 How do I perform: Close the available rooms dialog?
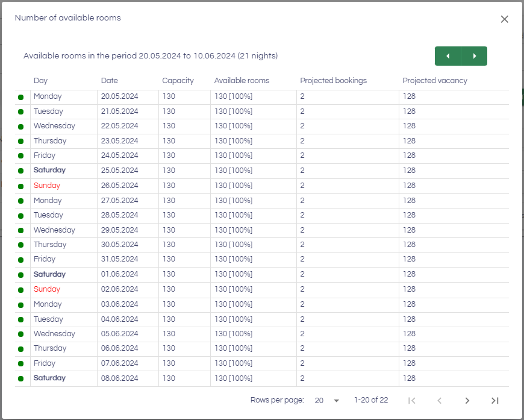[505, 19]
